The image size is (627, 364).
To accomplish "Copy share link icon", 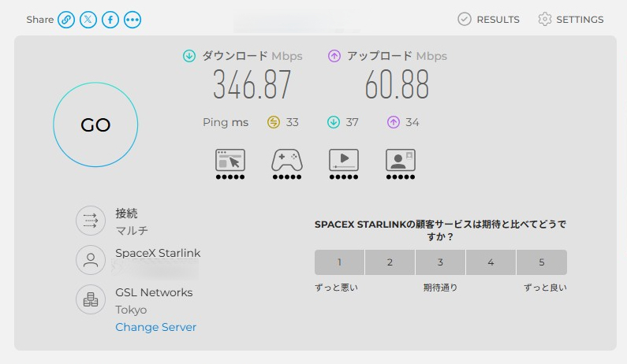I will point(66,20).
